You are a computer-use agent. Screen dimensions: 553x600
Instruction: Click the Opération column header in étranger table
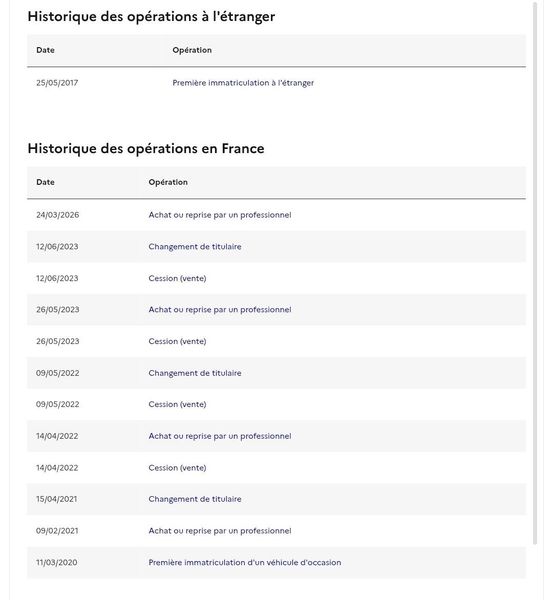point(192,50)
